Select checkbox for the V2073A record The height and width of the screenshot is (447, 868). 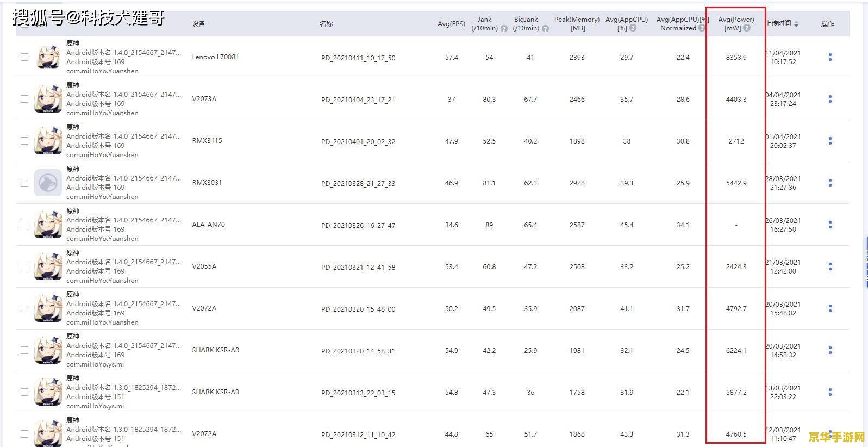24,99
